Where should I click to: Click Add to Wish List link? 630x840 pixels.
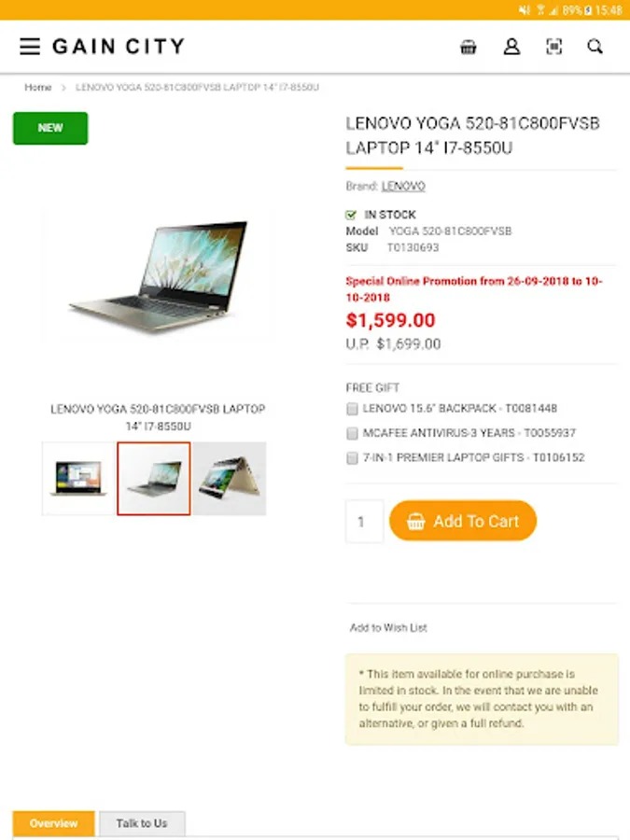click(x=388, y=627)
